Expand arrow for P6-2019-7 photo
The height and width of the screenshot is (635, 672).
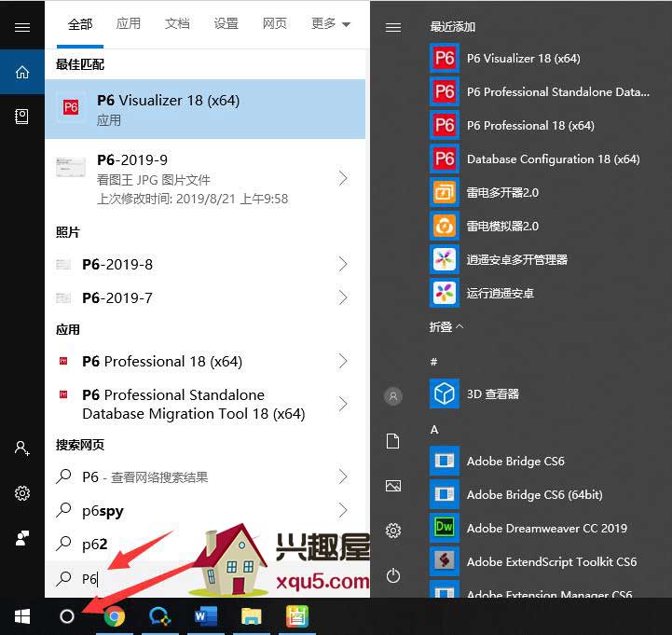coord(343,297)
